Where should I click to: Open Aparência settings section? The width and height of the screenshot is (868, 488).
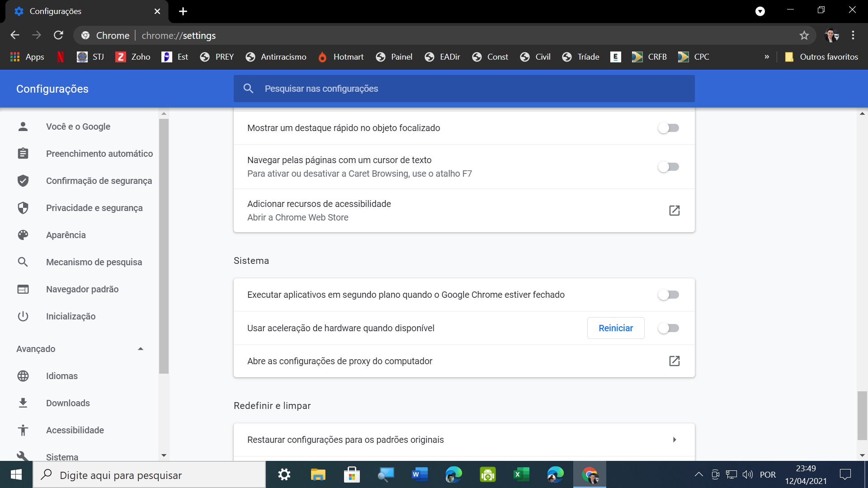pos(66,235)
